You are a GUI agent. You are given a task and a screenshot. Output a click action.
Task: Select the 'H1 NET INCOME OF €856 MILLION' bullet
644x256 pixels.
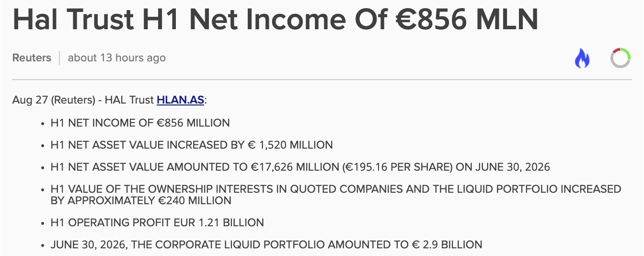(x=140, y=123)
